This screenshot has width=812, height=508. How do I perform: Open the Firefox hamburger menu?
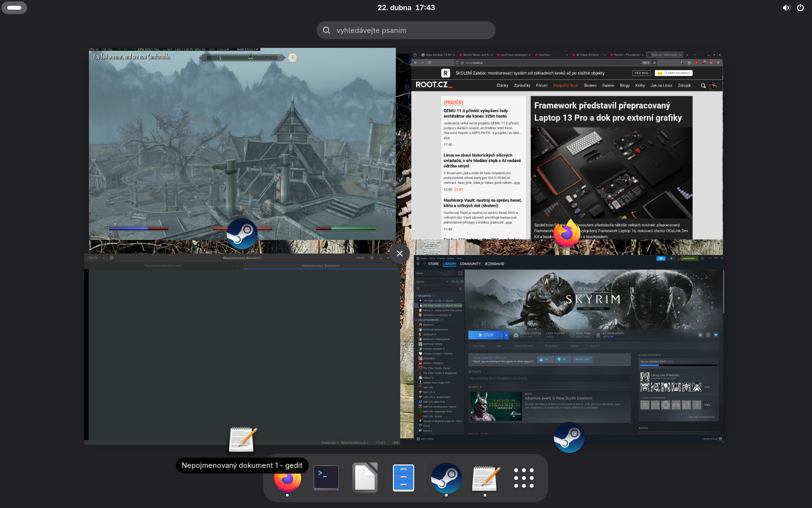(x=719, y=62)
